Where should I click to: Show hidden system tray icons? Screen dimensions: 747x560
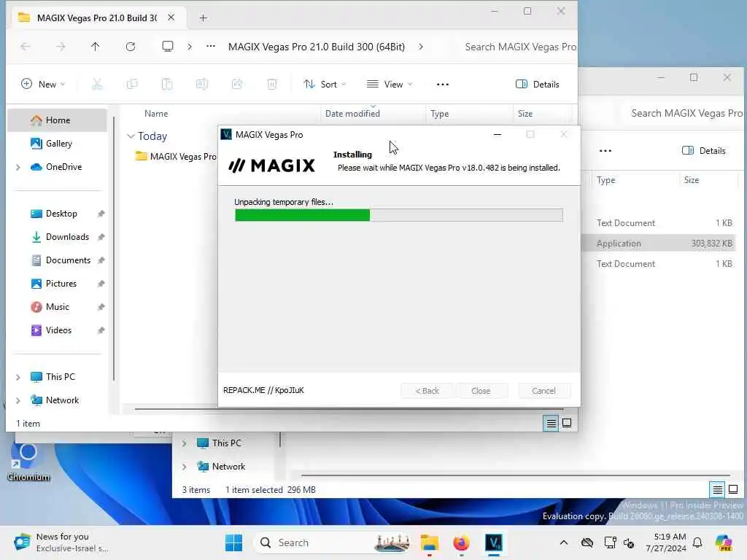click(564, 542)
